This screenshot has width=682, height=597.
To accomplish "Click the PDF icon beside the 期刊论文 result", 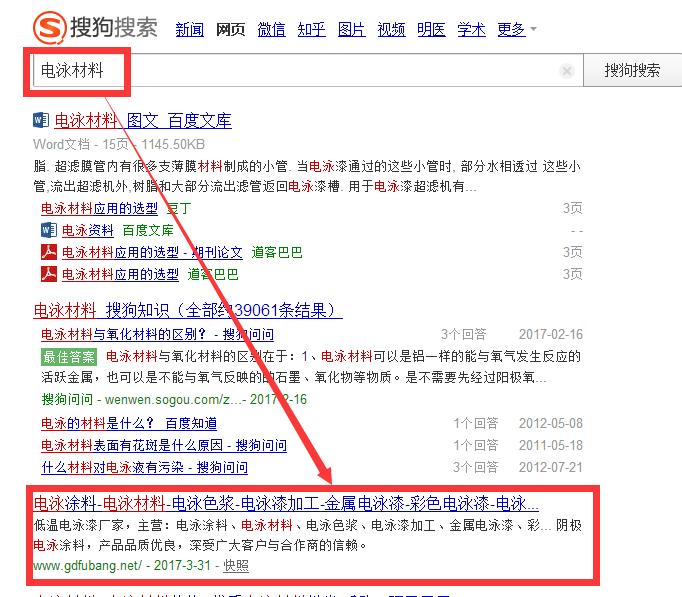I will click(48, 252).
